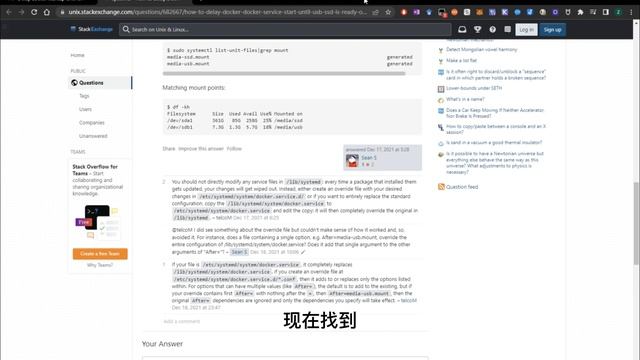640x360 pixels.
Task: Open Unanswered in the left sidebar
Action: pos(93,136)
